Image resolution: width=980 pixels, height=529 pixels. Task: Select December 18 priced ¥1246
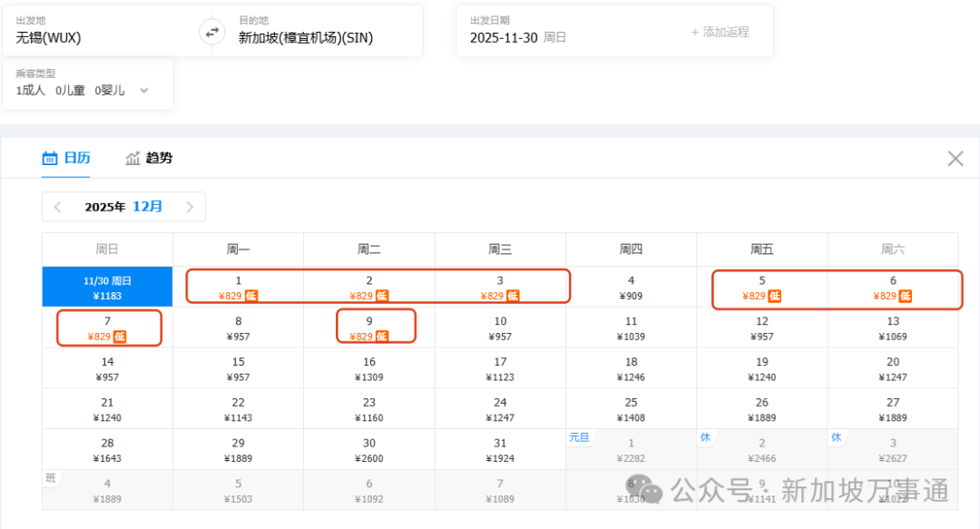(632, 368)
